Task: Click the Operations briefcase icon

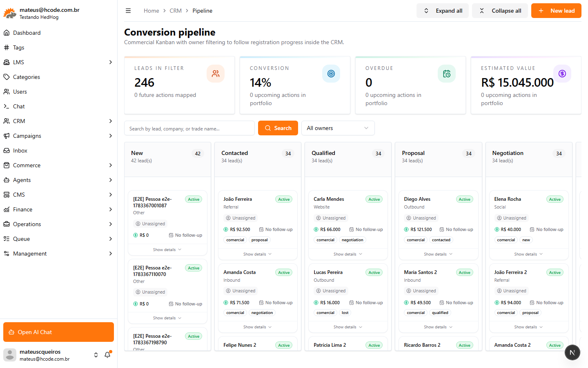Action: coord(7,224)
